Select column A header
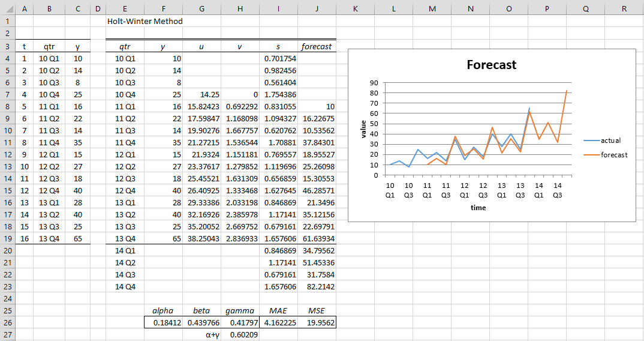The image size is (644, 341). [x=24, y=8]
